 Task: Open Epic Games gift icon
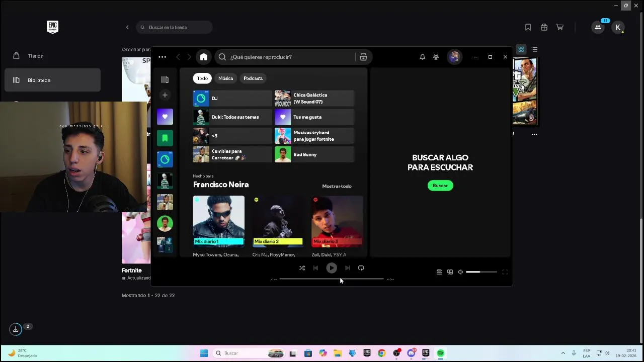coord(544,27)
